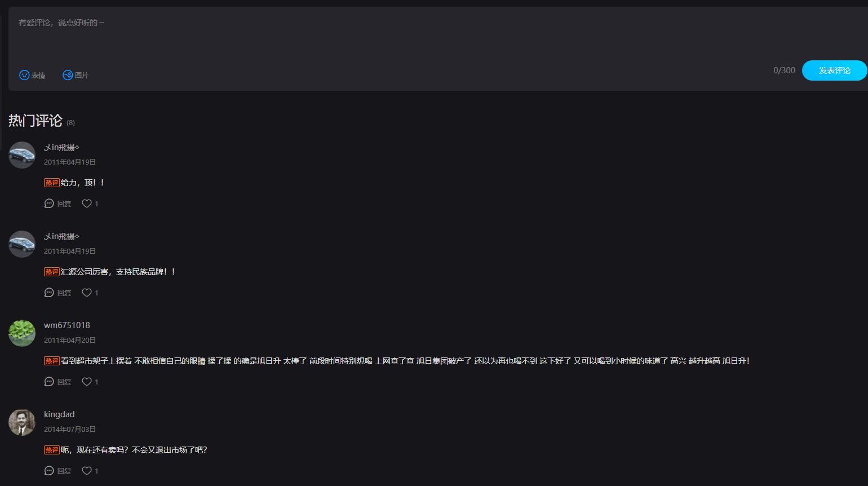Tap the heart icon on kingdad's comment
Viewport: 868px width, 486px height.
tap(87, 471)
